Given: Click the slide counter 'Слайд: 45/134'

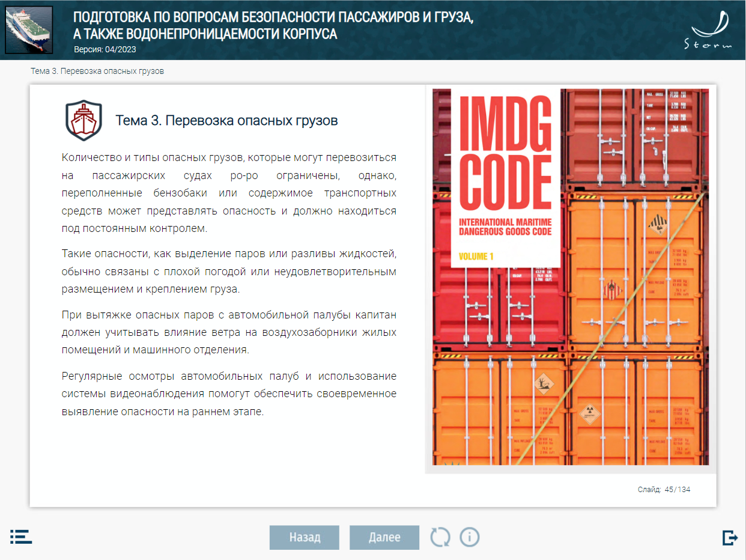Looking at the screenshot, I should [x=664, y=490].
